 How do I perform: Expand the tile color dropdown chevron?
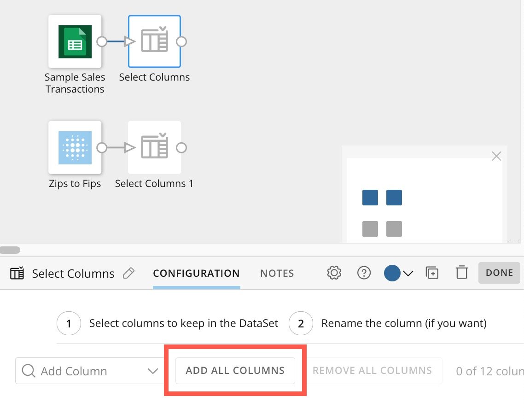pyautogui.click(x=408, y=274)
